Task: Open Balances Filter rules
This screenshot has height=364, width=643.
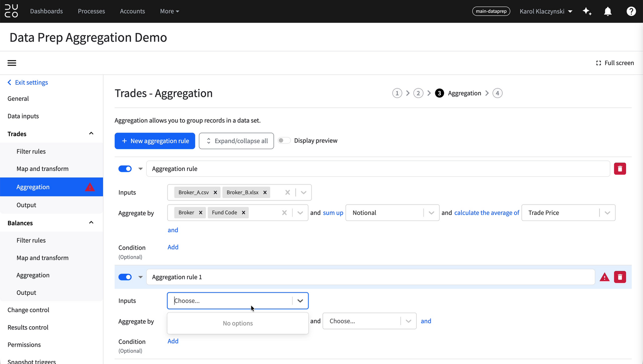Action: [31, 240]
